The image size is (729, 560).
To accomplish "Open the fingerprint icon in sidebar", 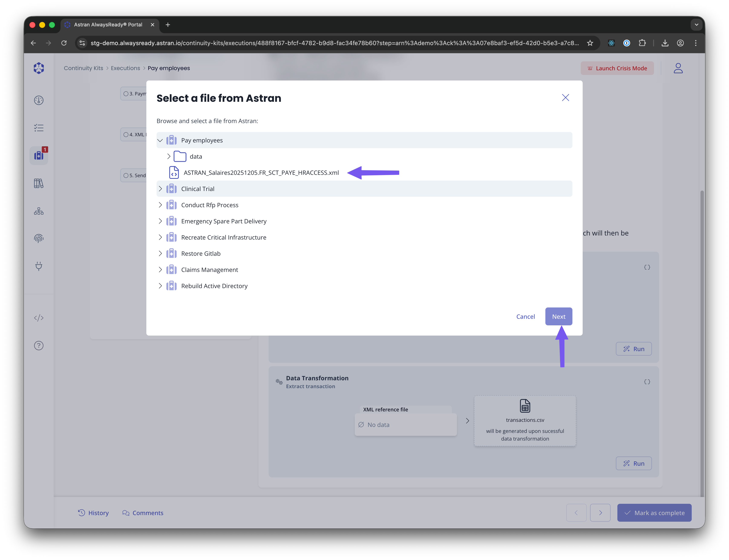I will click(39, 238).
